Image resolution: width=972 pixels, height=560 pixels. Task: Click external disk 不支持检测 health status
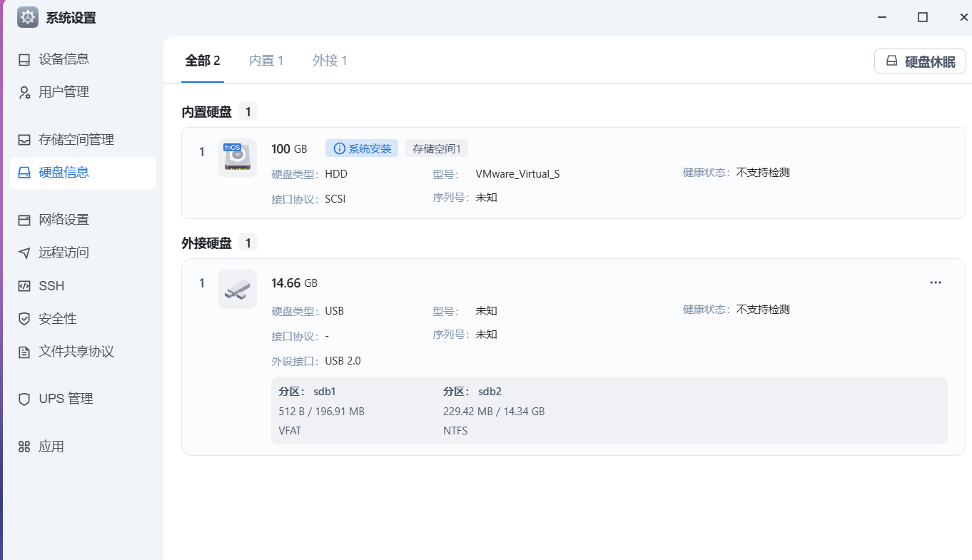[763, 310]
